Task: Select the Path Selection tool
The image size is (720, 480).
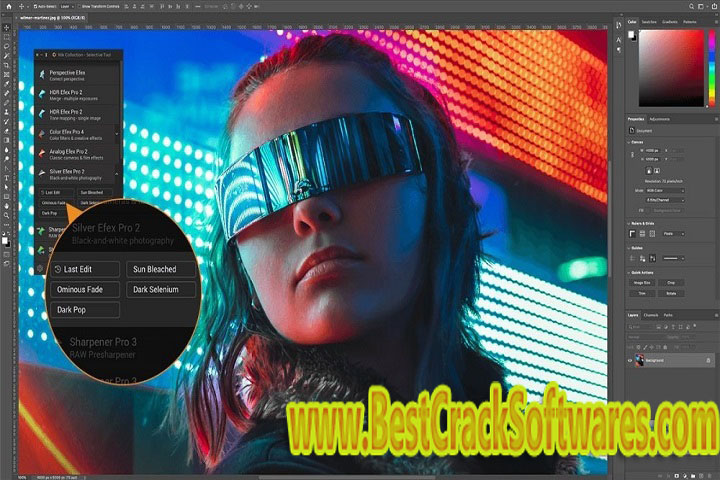Action: coord(6,187)
